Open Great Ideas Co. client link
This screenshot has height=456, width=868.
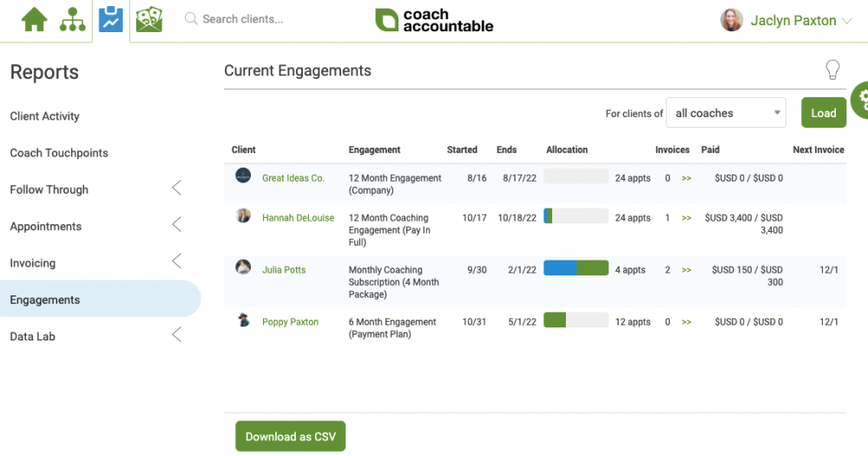pyautogui.click(x=293, y=178)
